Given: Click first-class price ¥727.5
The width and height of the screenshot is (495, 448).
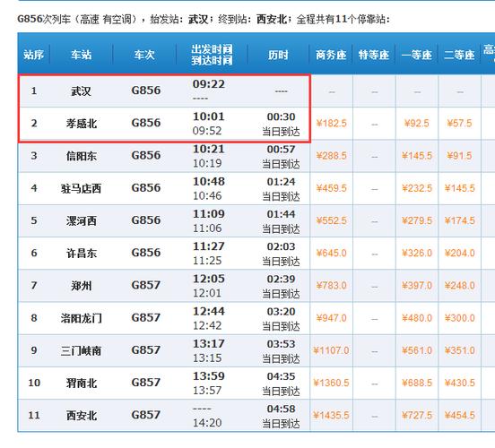Looking at the screenshot, I should (x=417, y=415).
